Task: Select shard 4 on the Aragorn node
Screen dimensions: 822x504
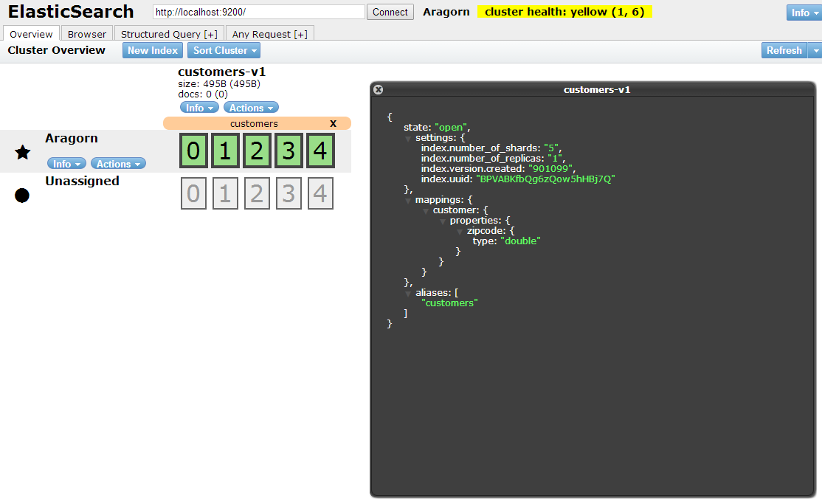Action: pos(320,150)
